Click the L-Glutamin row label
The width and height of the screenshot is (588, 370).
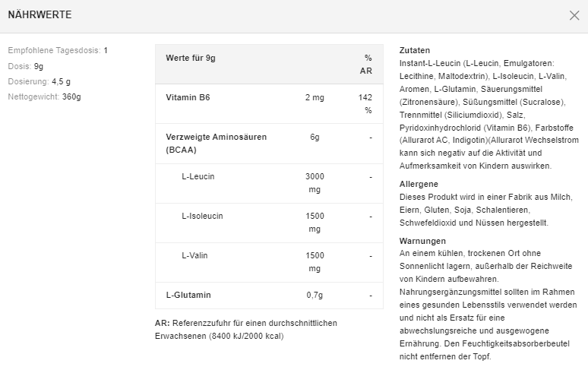pyautogui.click(x=188, y=295)
